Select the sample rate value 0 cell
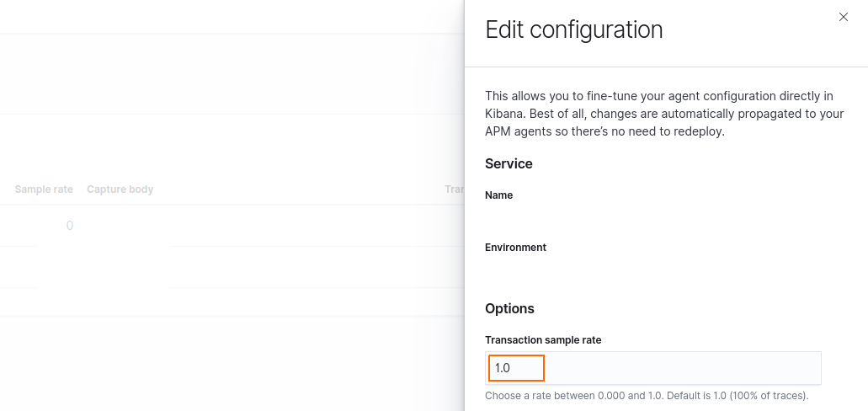 point(69,226)
